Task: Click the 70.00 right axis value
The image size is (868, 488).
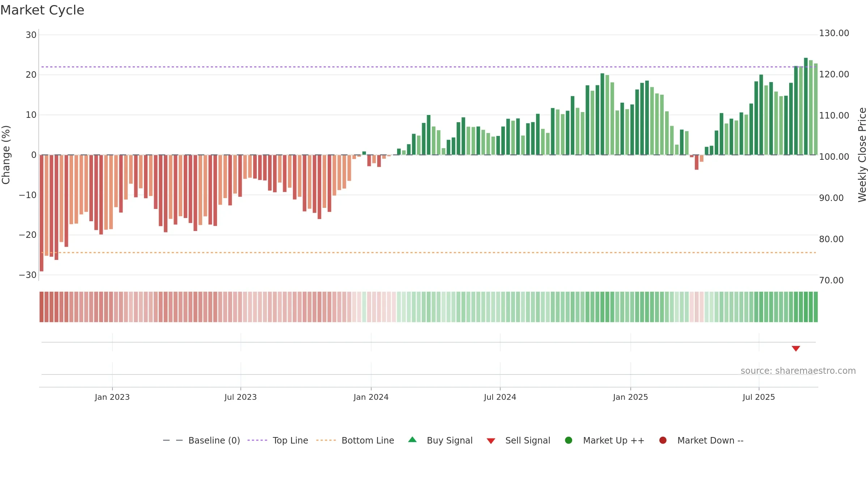Action: point(831,281)
